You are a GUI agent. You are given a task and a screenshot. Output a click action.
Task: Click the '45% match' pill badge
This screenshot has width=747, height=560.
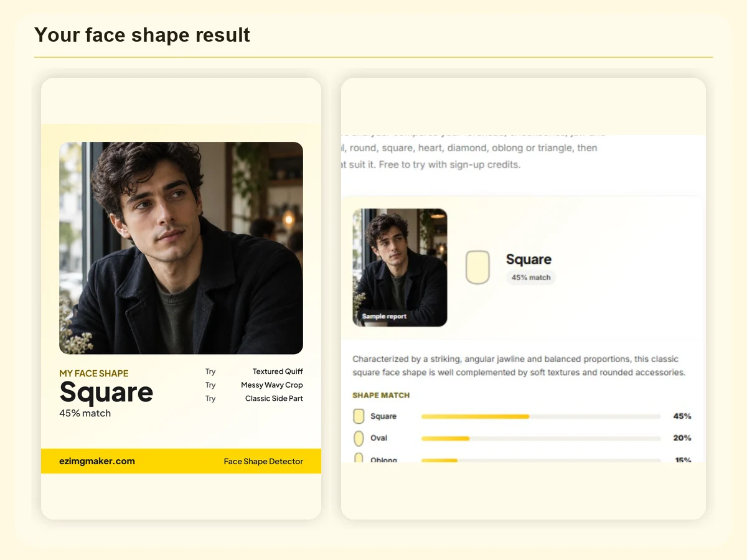(x=531, y=278)
